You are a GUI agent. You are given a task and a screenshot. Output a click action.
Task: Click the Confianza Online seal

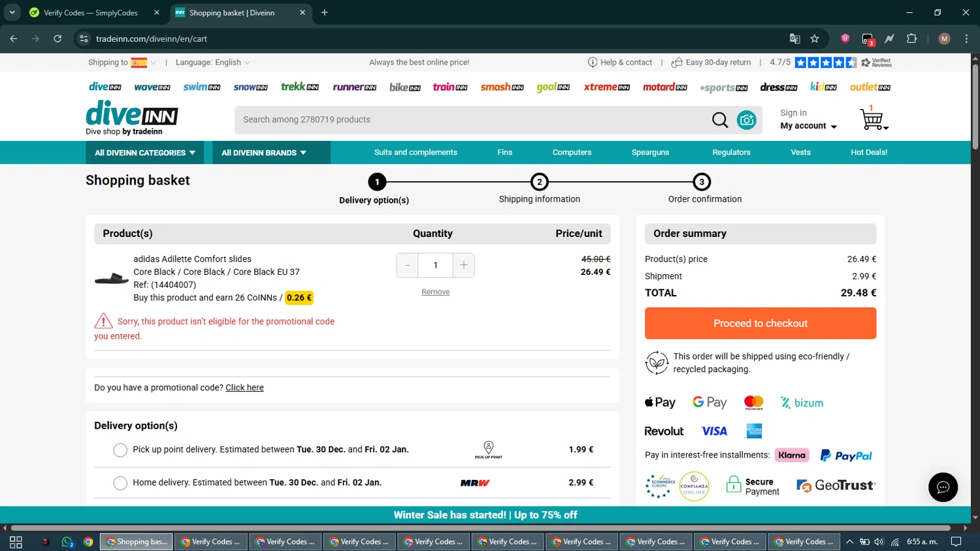tap(694, 486)
